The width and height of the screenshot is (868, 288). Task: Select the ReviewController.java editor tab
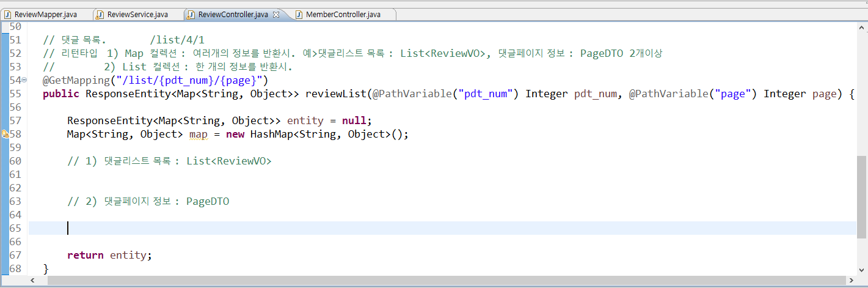point(233,14)
